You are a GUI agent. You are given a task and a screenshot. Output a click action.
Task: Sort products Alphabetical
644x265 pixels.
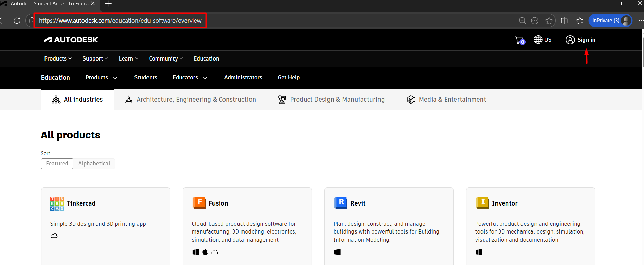coord(94,164)
